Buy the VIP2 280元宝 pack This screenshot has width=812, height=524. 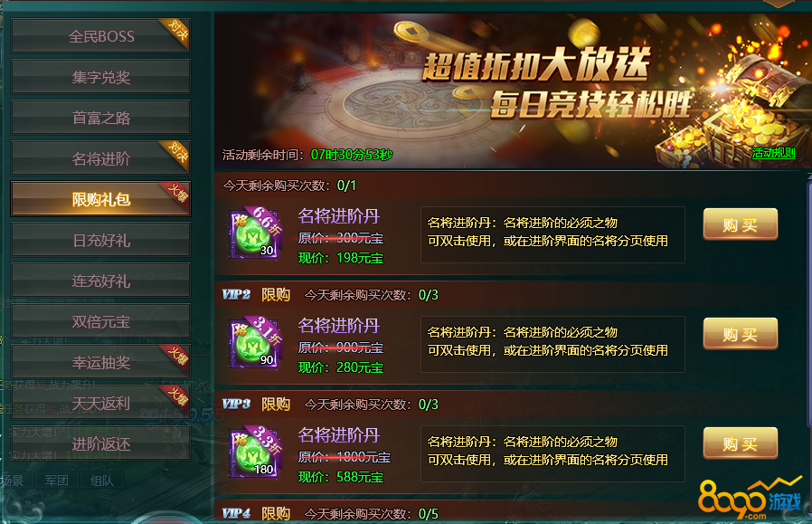pos(740,334)
